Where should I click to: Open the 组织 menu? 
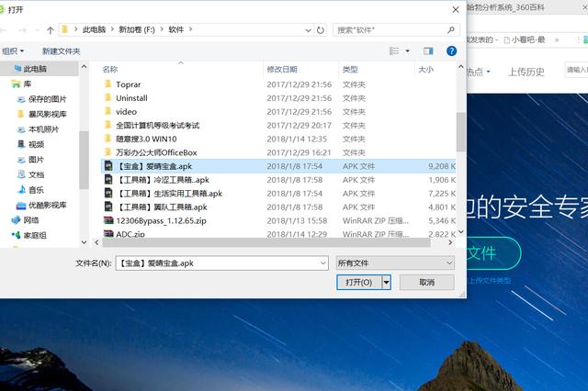pos(13,50)
